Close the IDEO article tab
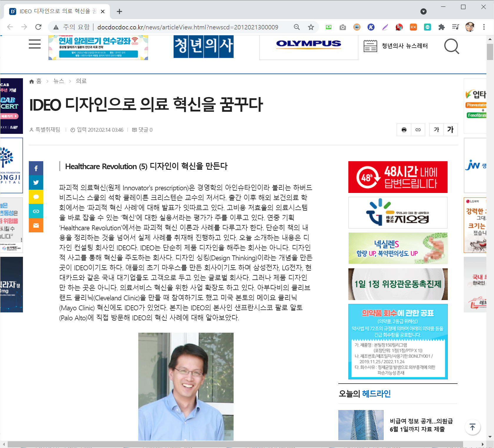494x448 pixels. (x=103, y=11)
